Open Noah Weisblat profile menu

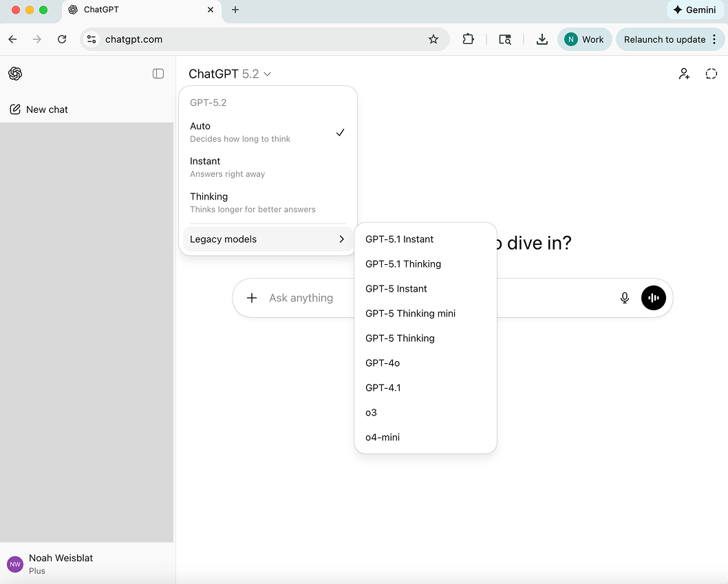pyautogui.click(x=87, y=564)
